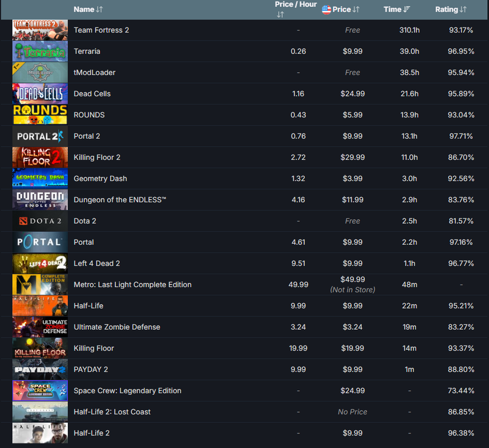The height and width of the screenshot is (448, 489).
Task: Click the PAYDAY 2 name link
Action: (90, 369)
